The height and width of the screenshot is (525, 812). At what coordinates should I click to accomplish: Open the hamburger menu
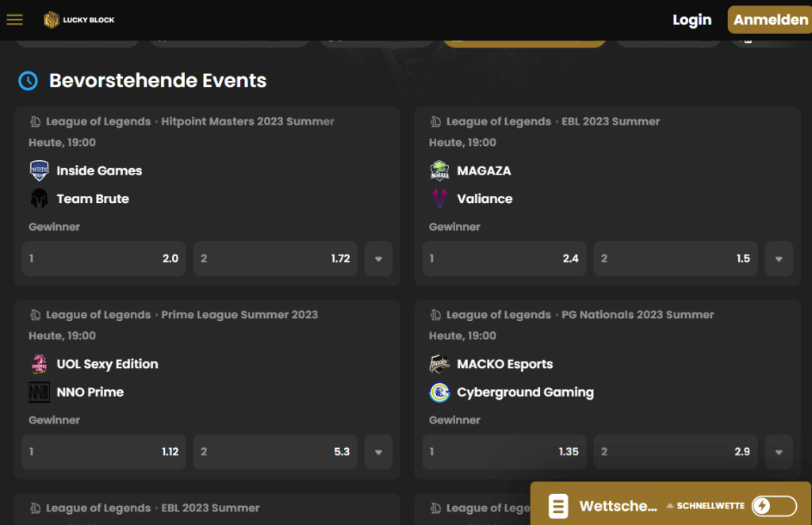click(14, 20)
